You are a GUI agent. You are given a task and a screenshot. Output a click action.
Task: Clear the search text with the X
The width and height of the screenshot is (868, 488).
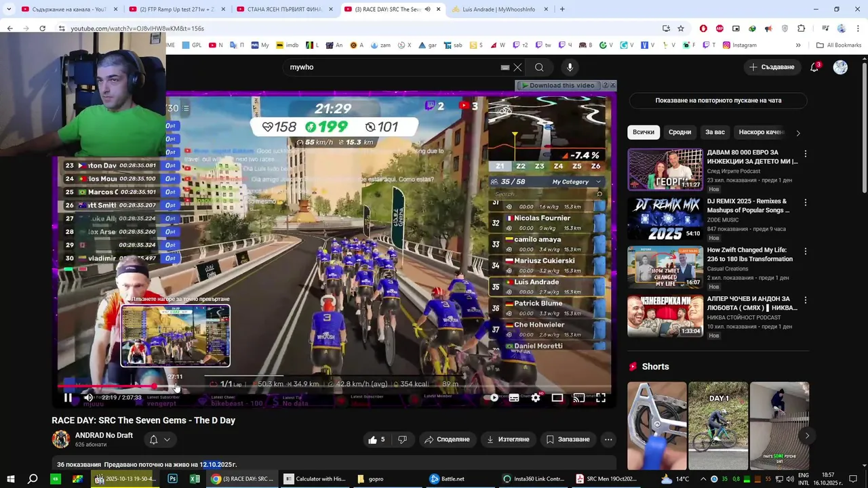(x=517, y=67)
